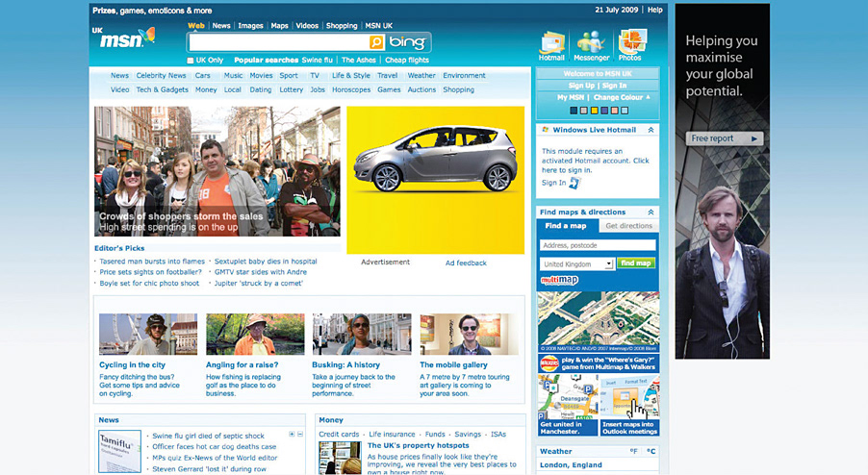Click the Address, postcode input field
868x475 pixels.
(x=598, y=245)
